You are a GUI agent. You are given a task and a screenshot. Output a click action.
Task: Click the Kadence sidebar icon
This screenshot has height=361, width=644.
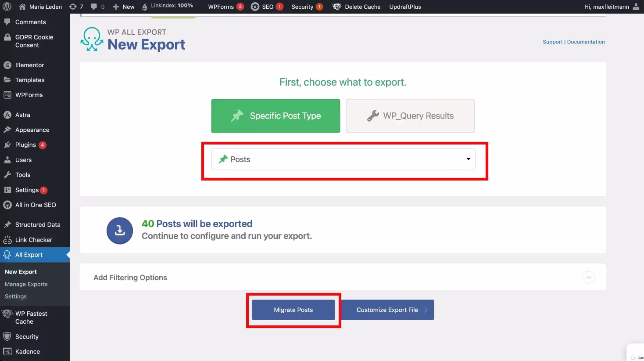tap(7, 352)
